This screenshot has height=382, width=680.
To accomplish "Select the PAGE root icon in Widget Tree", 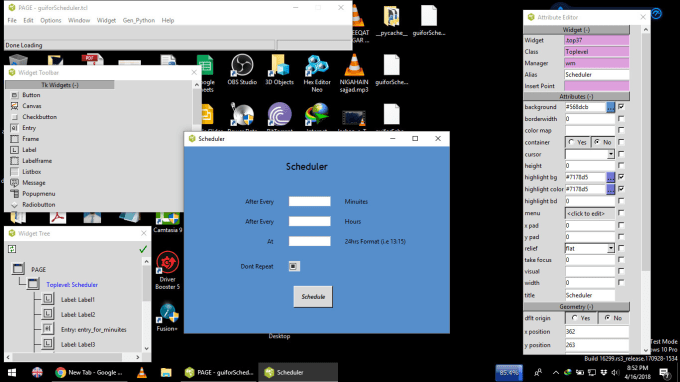I will click(x=18, y=269).
